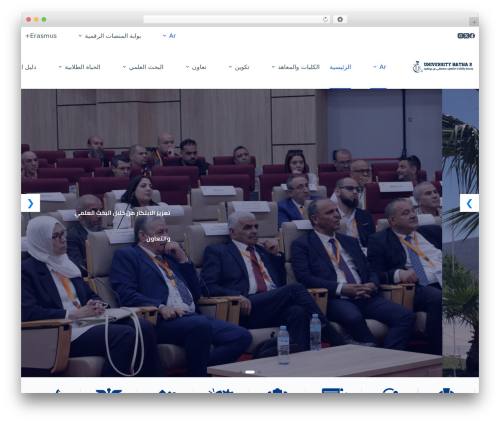Expand the الكليات والمعاهد menu
Image resolution: width=500 pixels, height=423 pixels.
(295, 67)
